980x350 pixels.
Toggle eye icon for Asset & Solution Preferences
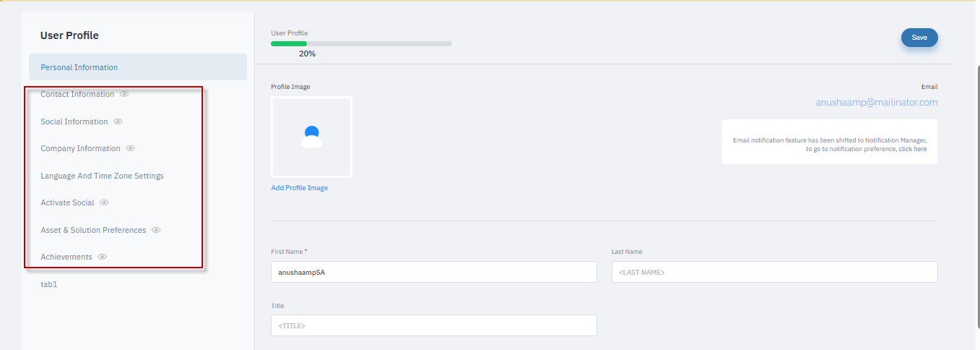click(x=156, y=230)
